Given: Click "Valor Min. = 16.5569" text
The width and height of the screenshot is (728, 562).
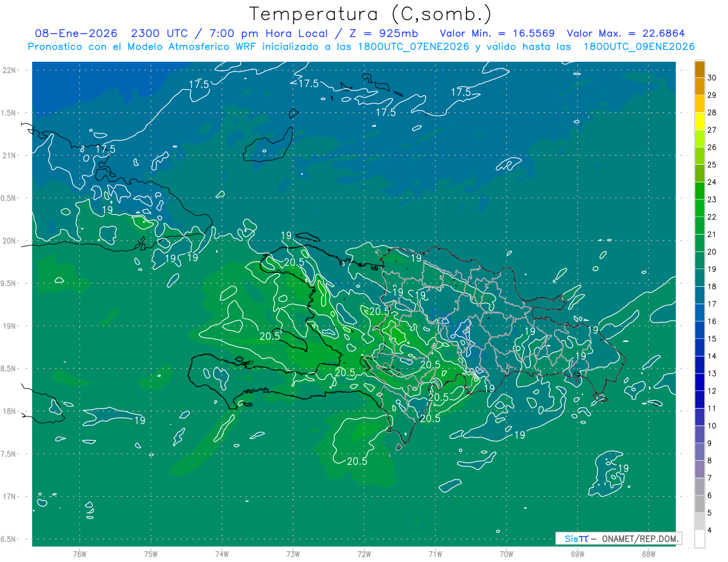Looking at the screenshot, I should [497, 33].
